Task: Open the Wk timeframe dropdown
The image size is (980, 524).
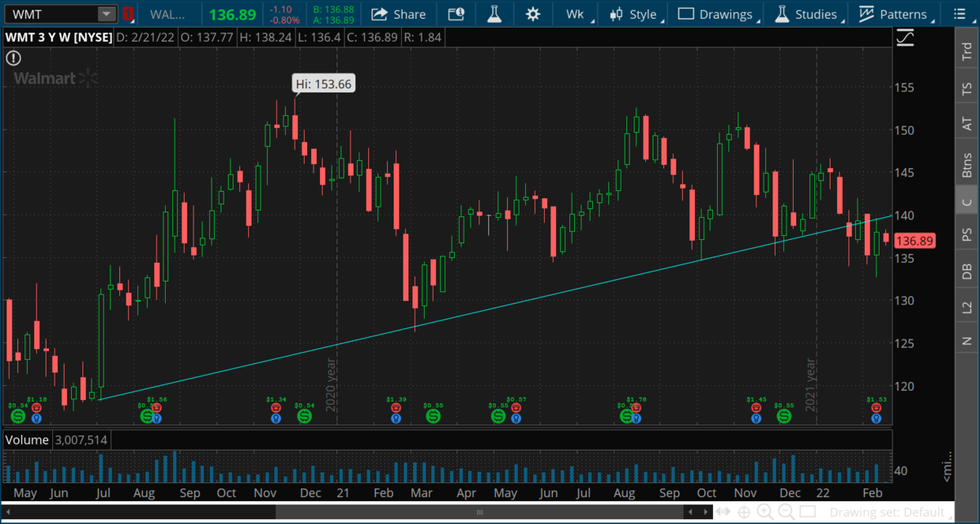Action: pos(575,14)
